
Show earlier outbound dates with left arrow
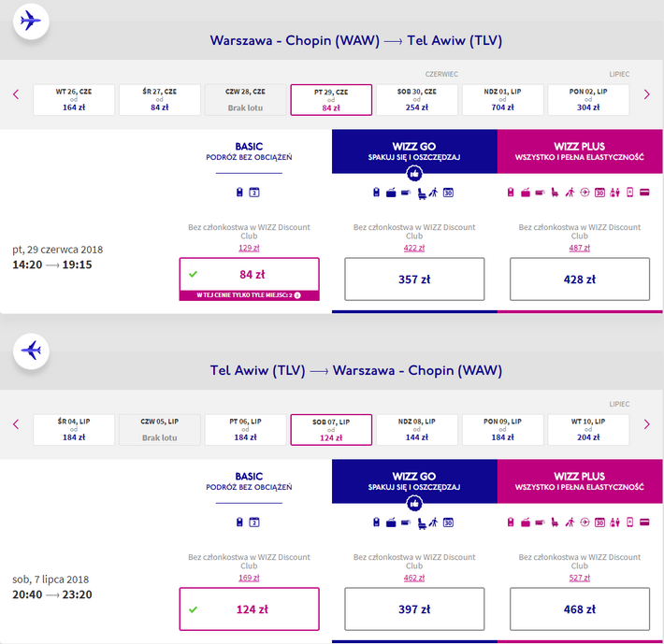[16, 93]
